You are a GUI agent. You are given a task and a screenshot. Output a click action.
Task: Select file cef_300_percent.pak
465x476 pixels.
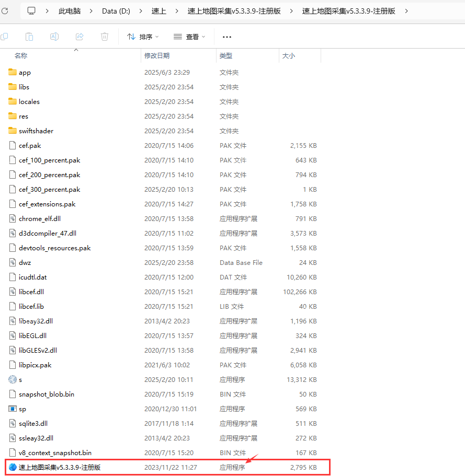click(x=49, y=190)
